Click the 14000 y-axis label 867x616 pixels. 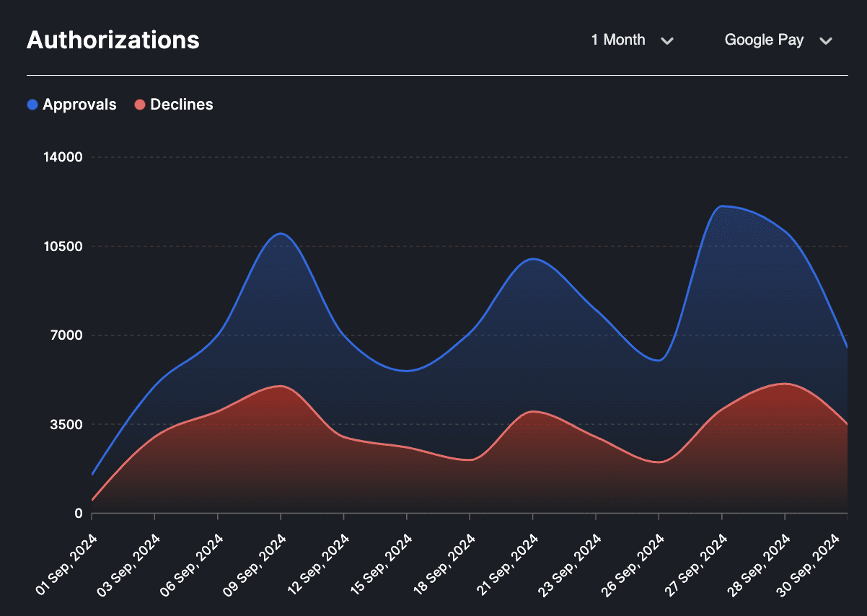(x=63, y=157)
